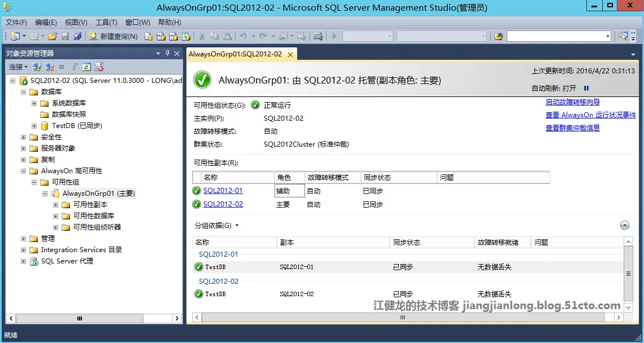This screenshot has height=343, width=644.
Task: Open the 帮助(H) menu
Action: tap(169, 22)
